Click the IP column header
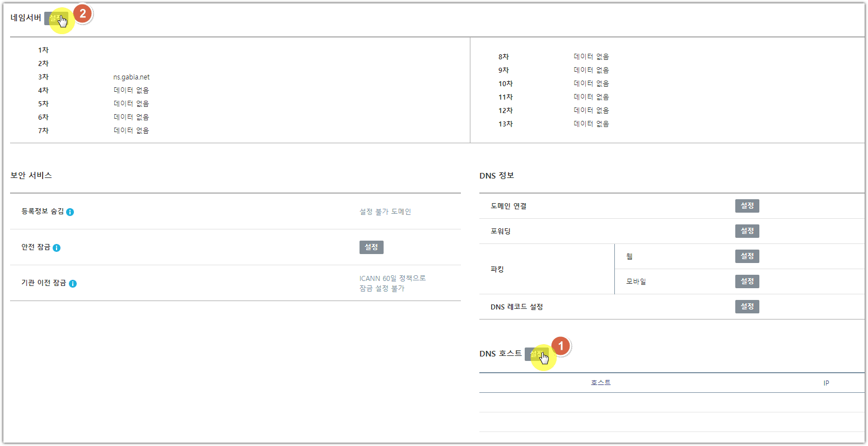868x446 pixels. click(x=826, y=383)
